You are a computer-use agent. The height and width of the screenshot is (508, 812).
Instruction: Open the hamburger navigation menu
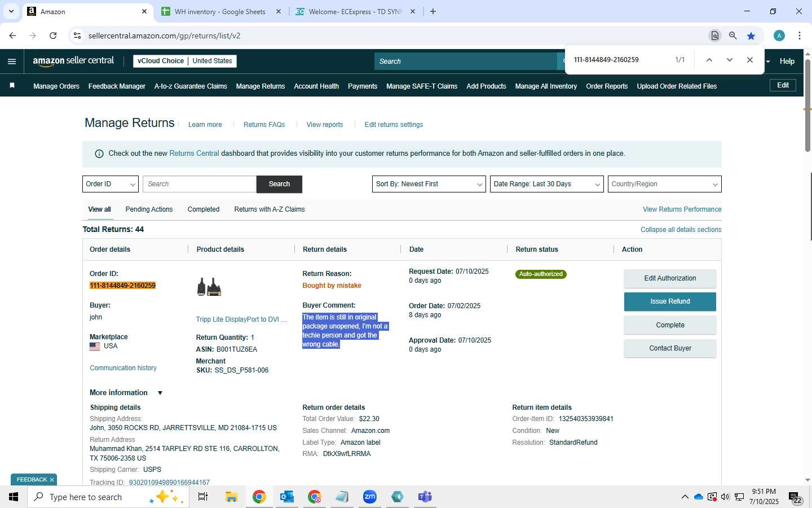coord(12,62)
